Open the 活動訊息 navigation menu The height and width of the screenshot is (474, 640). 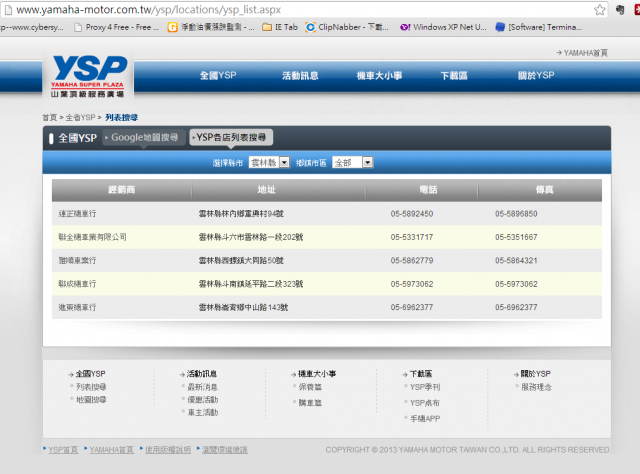[x=300, y=76]
